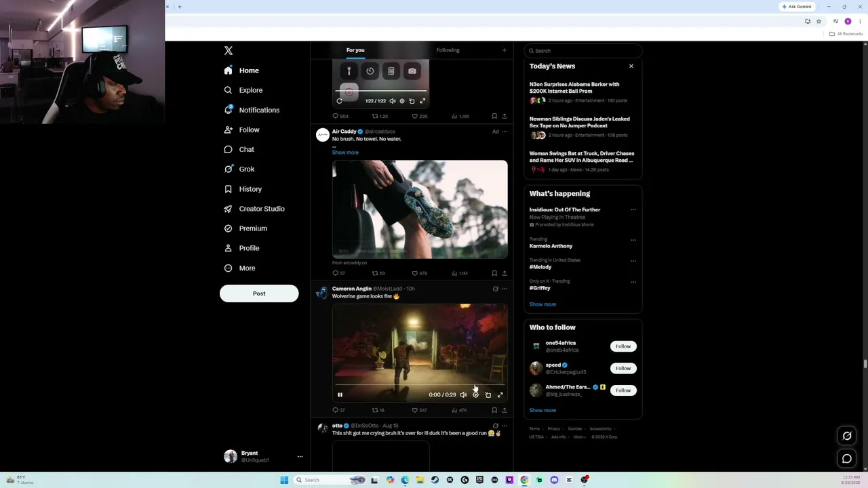
Task: Show more under What's happening
Action: coord(542,304)
